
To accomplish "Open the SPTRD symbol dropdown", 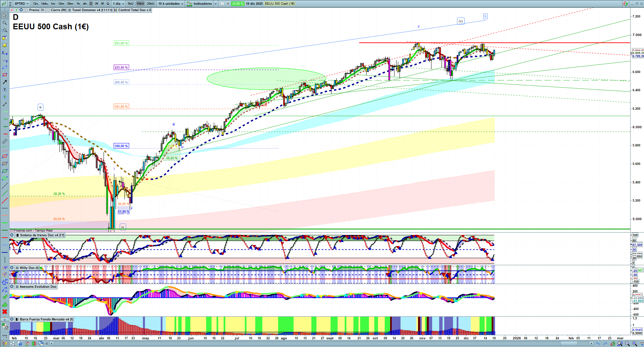I will [x=22, y=4].
